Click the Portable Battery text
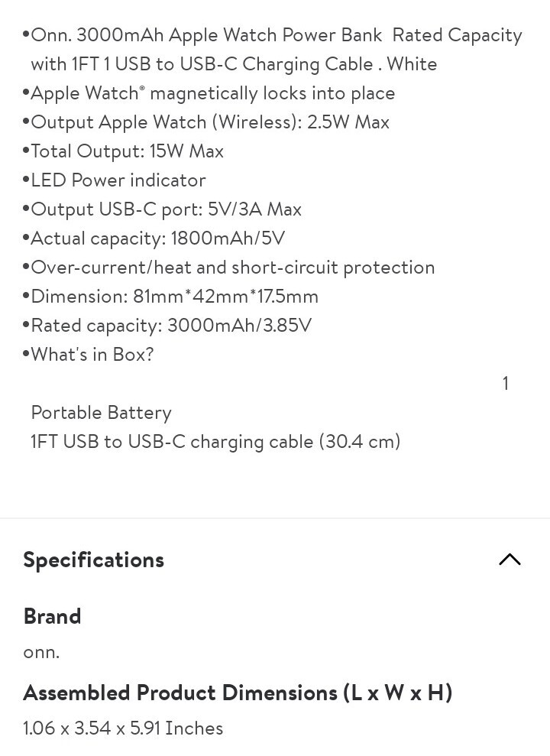 click(101, 413)
